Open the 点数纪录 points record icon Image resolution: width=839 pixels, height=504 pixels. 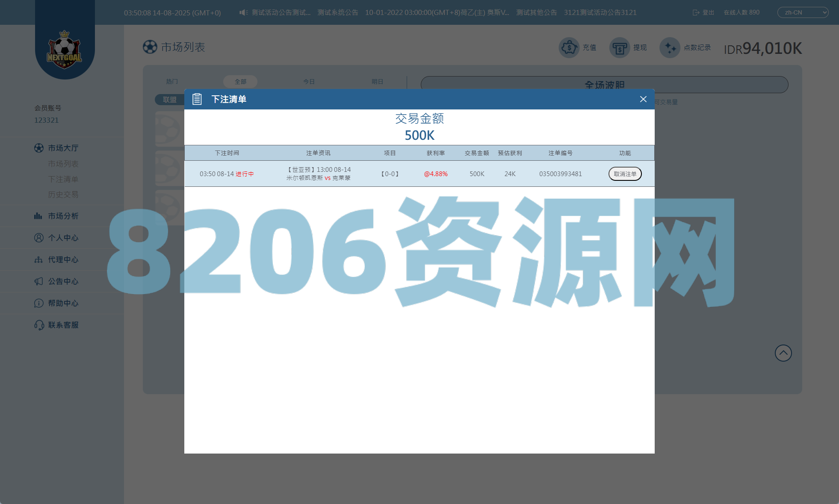[x=670, y=47]
